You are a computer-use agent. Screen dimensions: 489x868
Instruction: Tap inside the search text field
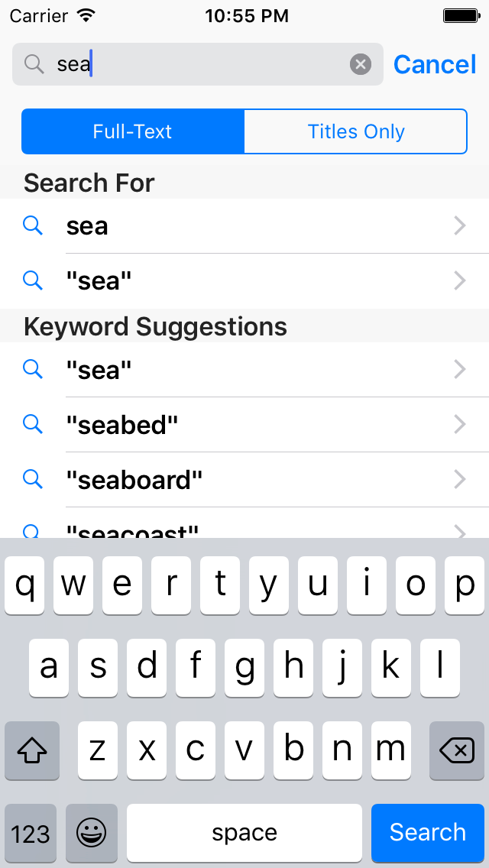coord(198,64)
